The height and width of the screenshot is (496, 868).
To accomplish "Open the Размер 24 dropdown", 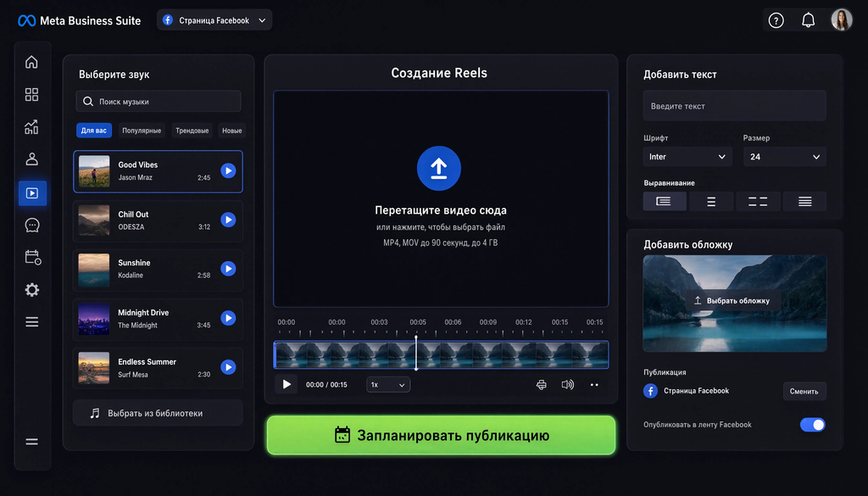I will pos(785,157).
